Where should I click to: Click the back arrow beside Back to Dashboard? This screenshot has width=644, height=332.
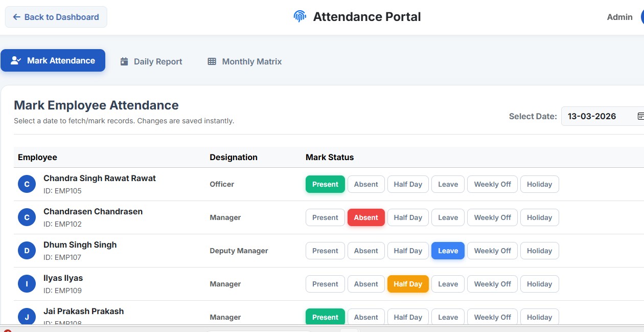[15, 16]
